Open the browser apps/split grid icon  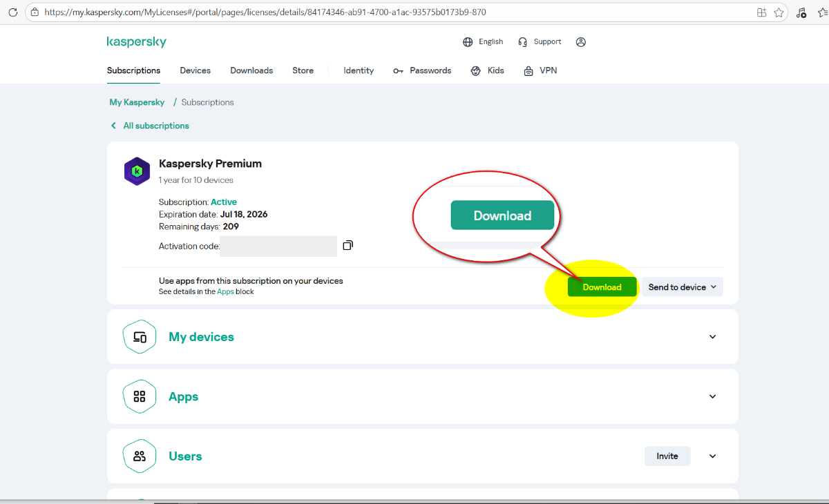click(761, 12)
